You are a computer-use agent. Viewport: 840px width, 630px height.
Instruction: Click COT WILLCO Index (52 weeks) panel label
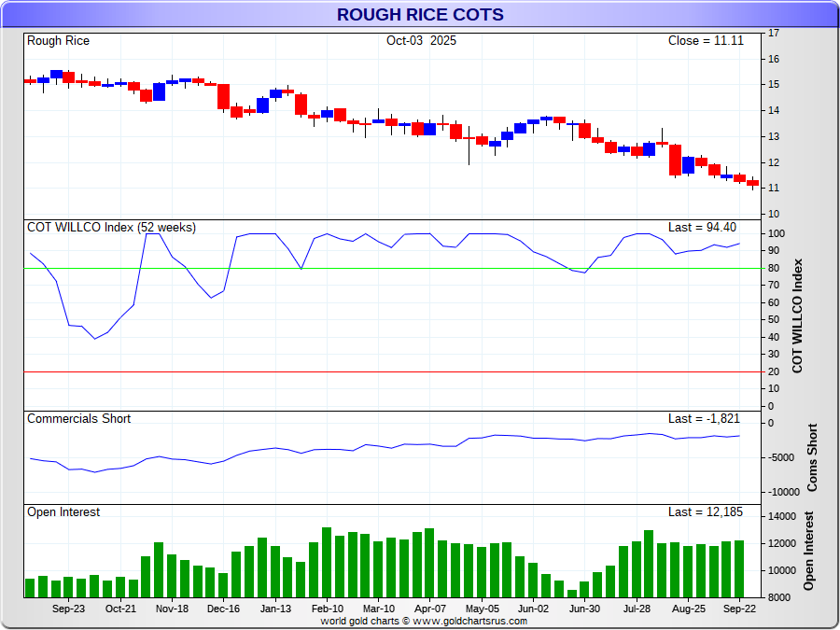(111, 228)
